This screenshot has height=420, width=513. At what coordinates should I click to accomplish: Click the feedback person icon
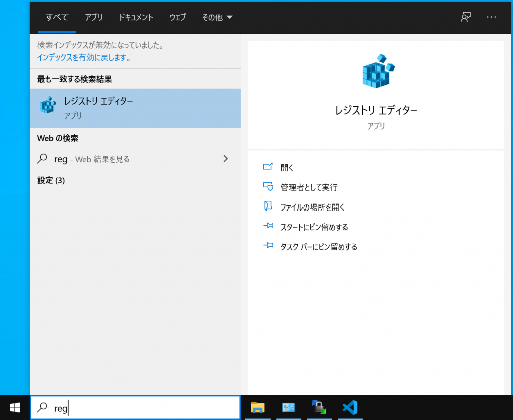[x=466, y=17]
